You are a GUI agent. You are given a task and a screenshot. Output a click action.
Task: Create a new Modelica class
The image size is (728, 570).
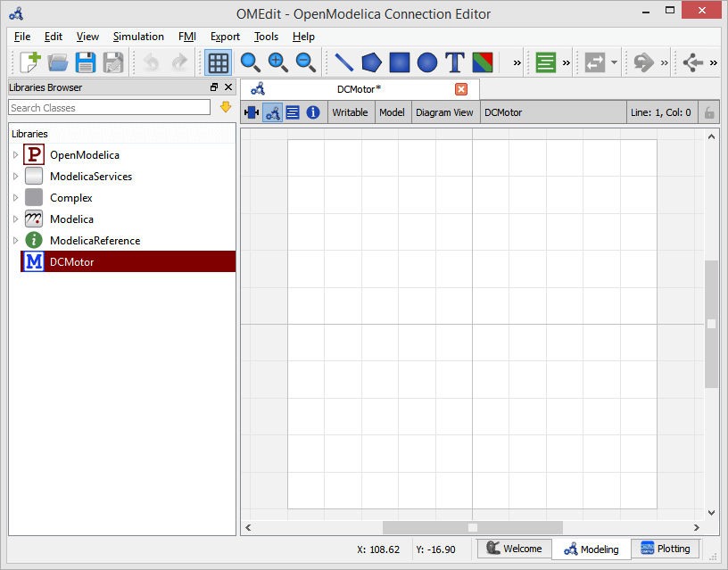[29, 62]
